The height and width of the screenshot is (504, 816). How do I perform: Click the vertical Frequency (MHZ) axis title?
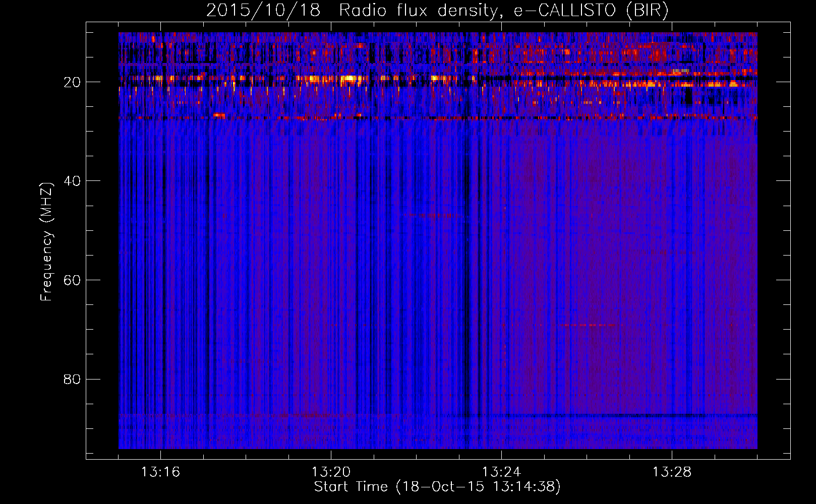tap(46, 242)
